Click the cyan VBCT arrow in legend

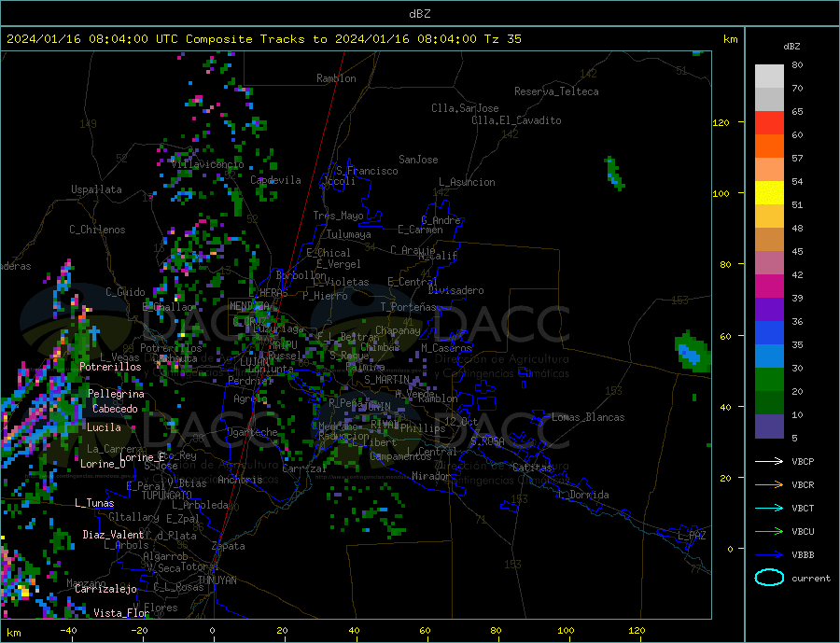[769, 508]
